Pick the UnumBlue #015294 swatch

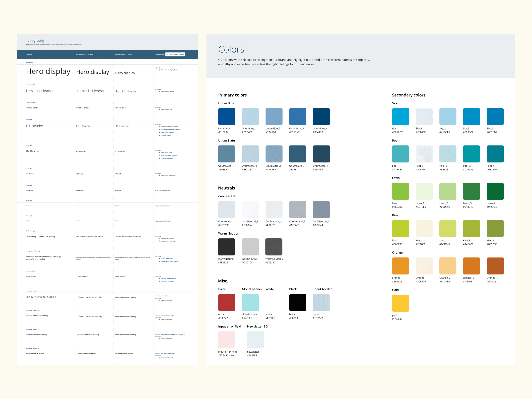(x=227, y=117)
